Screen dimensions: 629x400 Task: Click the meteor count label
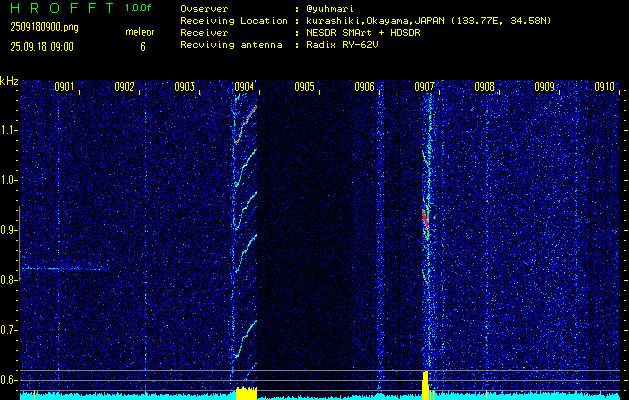point(140,32)
